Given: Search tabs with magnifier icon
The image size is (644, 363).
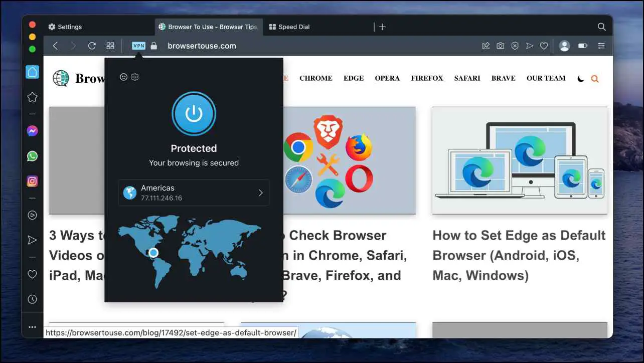Looking at the screenshot, I should point(601,27).
